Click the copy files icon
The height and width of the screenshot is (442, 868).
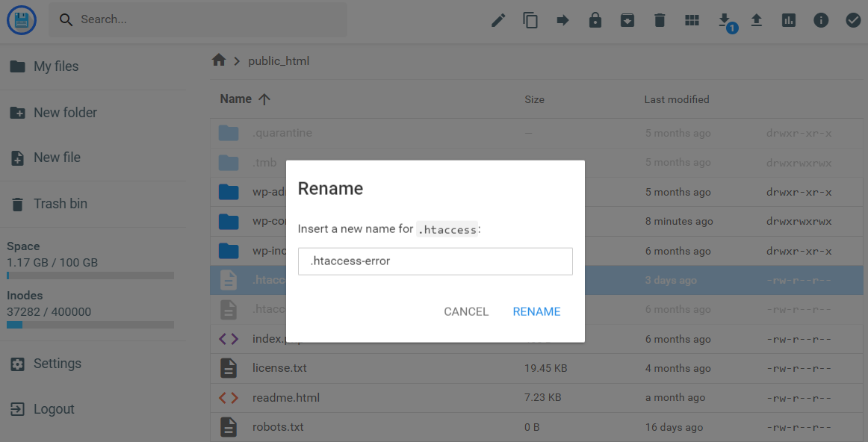tap(530, 20)
